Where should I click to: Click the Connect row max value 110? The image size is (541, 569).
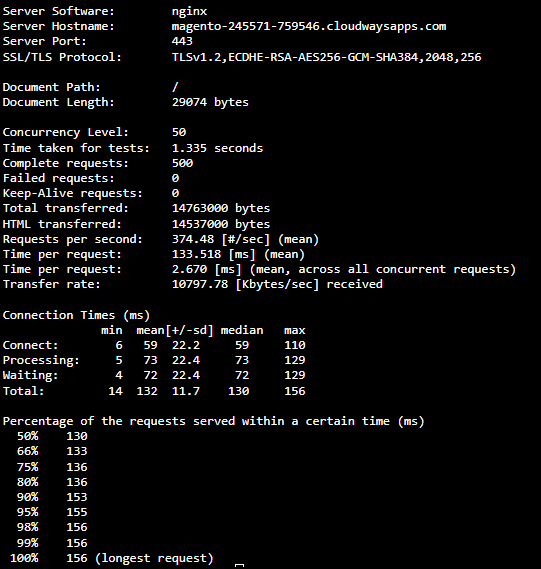click(x=295, y=345)
